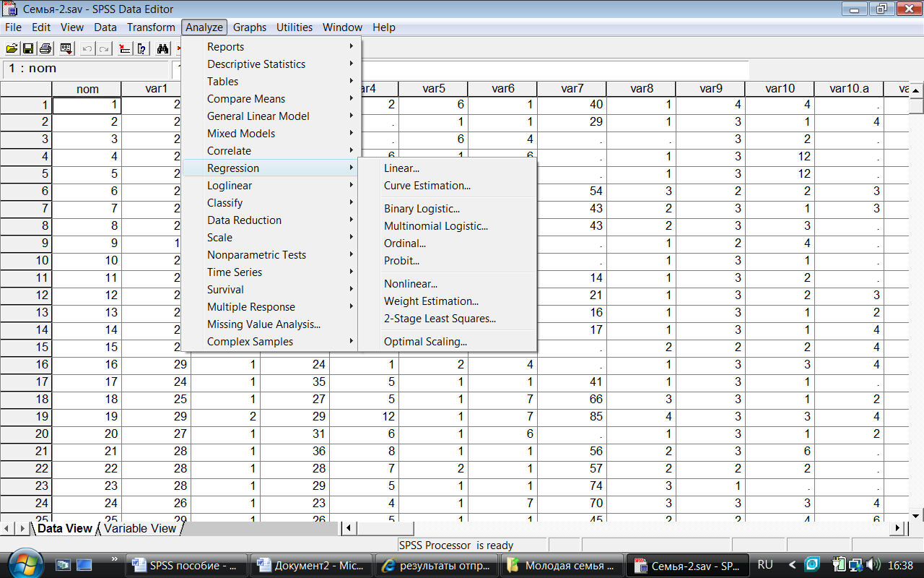Open the Window menu
Viewport: 924px width, 578px height.
pos(342,27)
